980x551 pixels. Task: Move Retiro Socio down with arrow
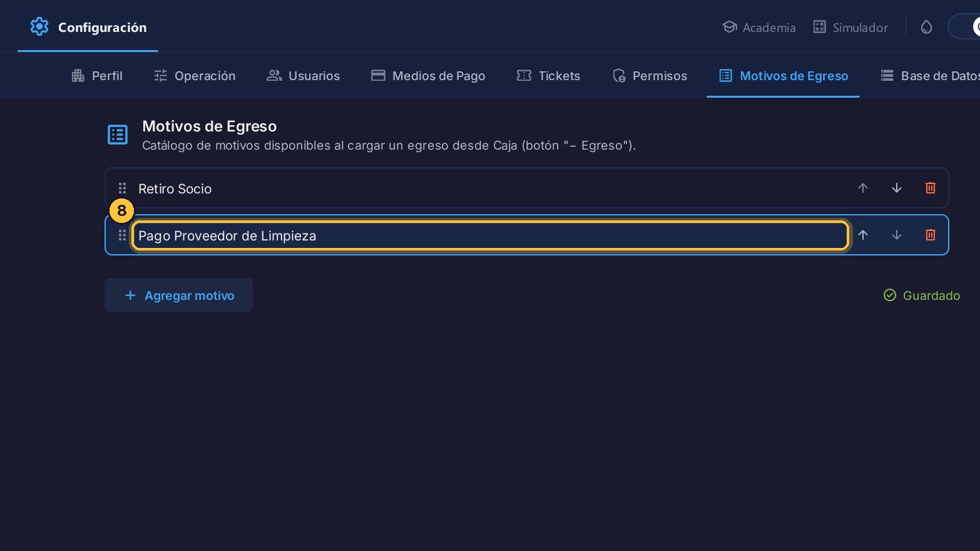pyautogui.click(x=897, y=188)
